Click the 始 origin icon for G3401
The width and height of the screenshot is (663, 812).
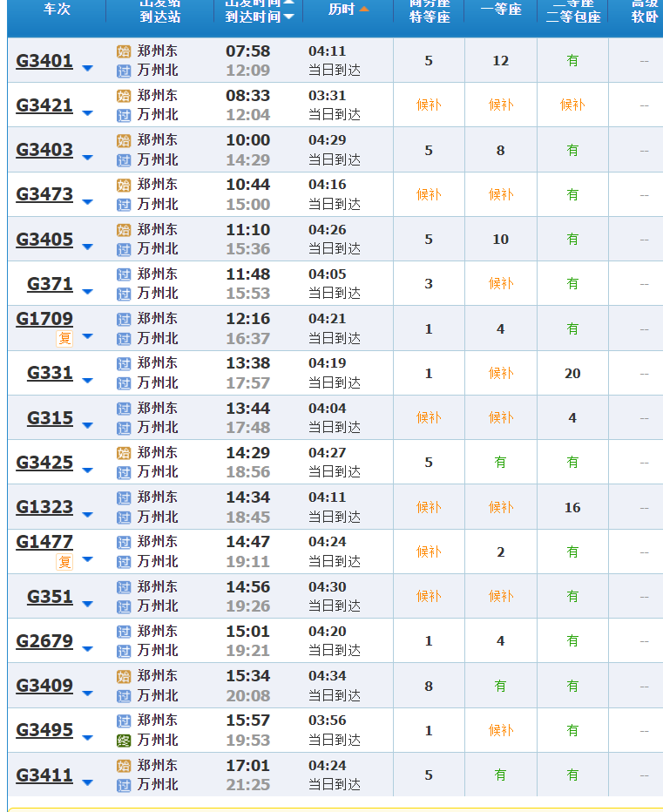click(124, 51)
